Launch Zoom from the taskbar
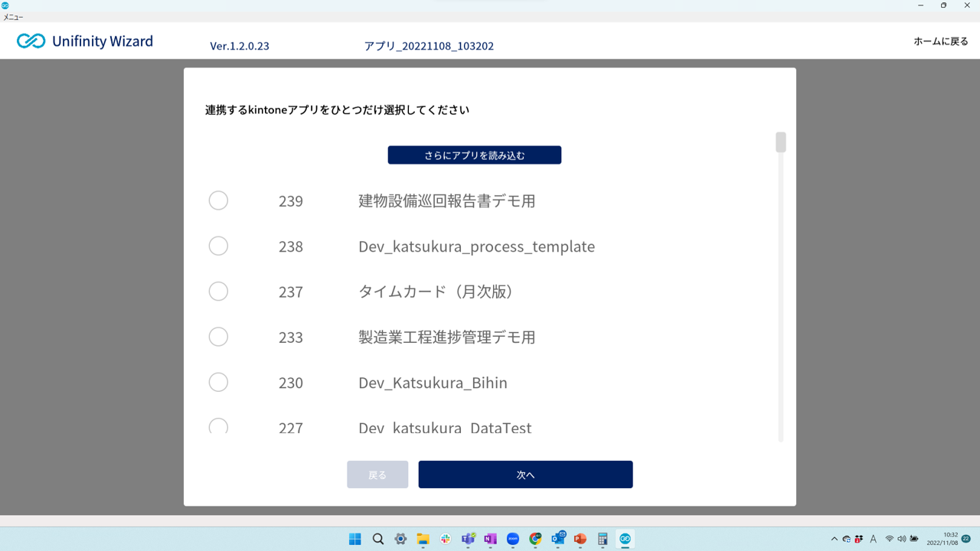This screenshot has height=551, width=980. click(512, 539)
